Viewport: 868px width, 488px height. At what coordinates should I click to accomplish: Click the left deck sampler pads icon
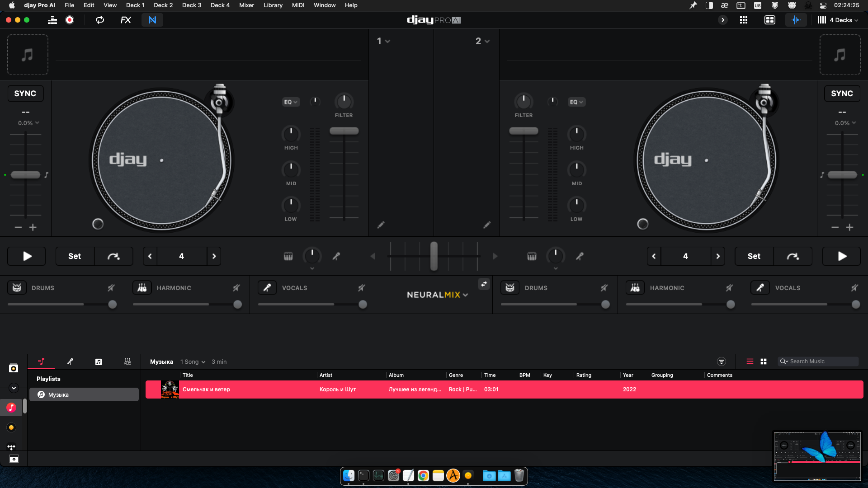point(288,257)
